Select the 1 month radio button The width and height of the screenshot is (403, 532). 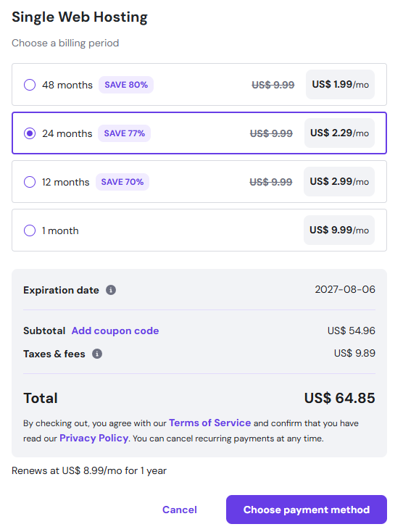[x=30, y=230]
